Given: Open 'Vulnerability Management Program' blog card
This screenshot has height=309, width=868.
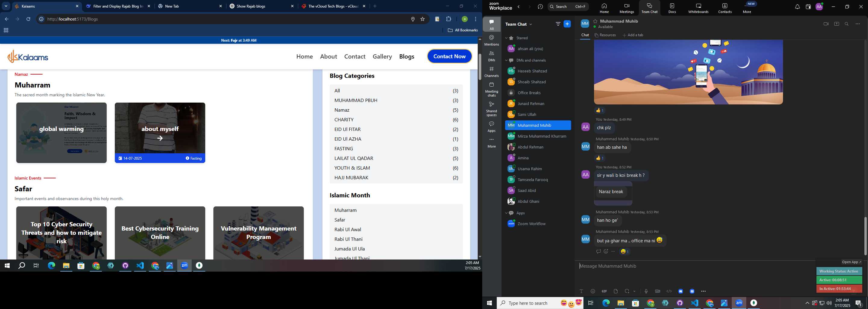Looking at the screenshot, I should click(x=259, y=233).
